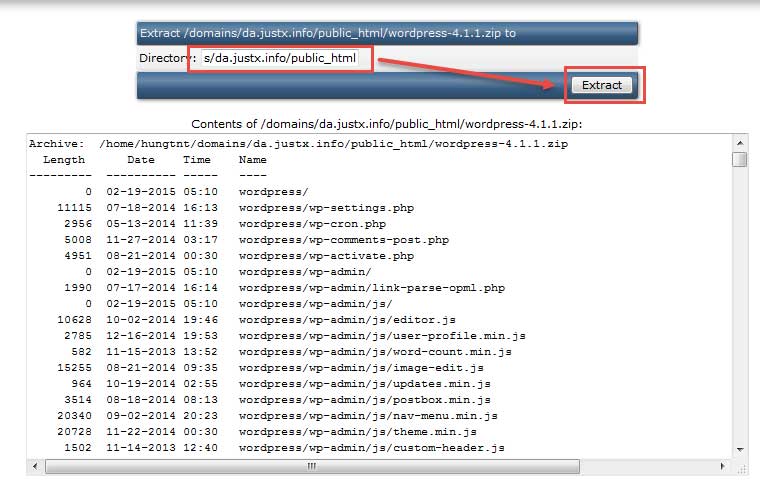Focus the Directory path input field
760x482 pixels.
pos(279,58)
